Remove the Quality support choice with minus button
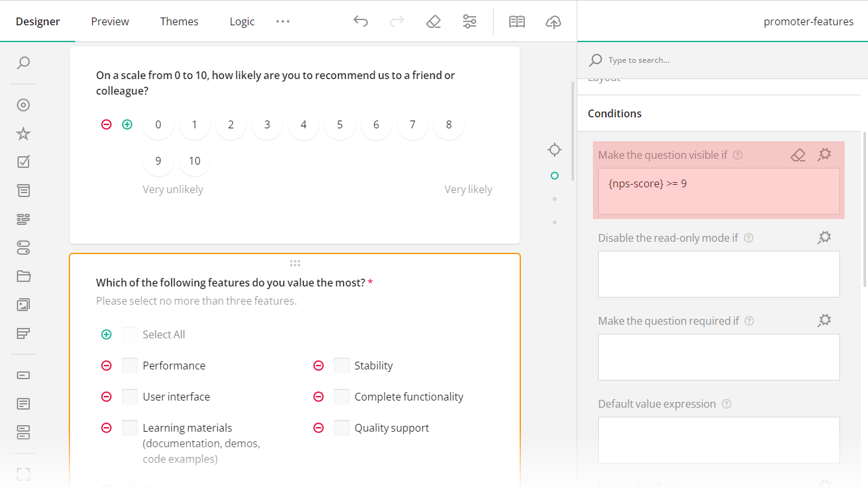The height and width of the screenshot is (490, 868). pyautogui.click(x=318, y=427)
